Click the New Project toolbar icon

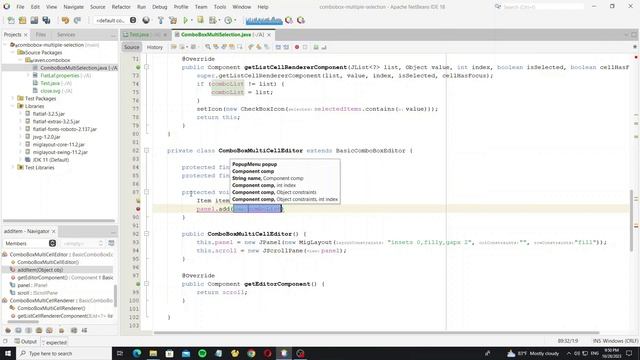[x=22, y=20]
